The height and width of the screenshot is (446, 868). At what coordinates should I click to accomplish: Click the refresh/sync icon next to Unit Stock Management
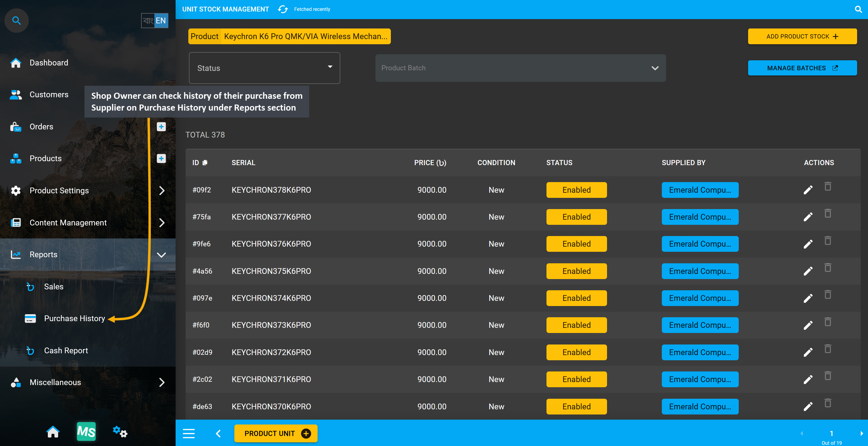(282, 9)
